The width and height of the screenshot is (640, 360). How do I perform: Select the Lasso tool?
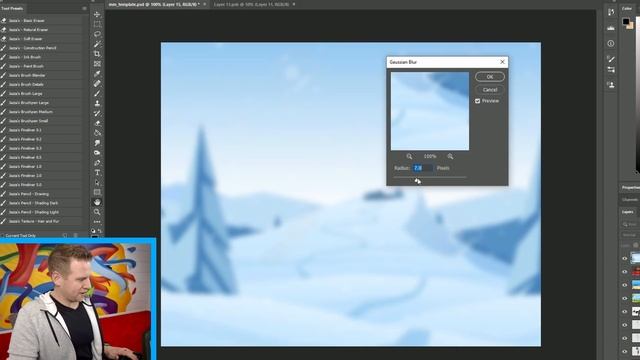[97, 34]
